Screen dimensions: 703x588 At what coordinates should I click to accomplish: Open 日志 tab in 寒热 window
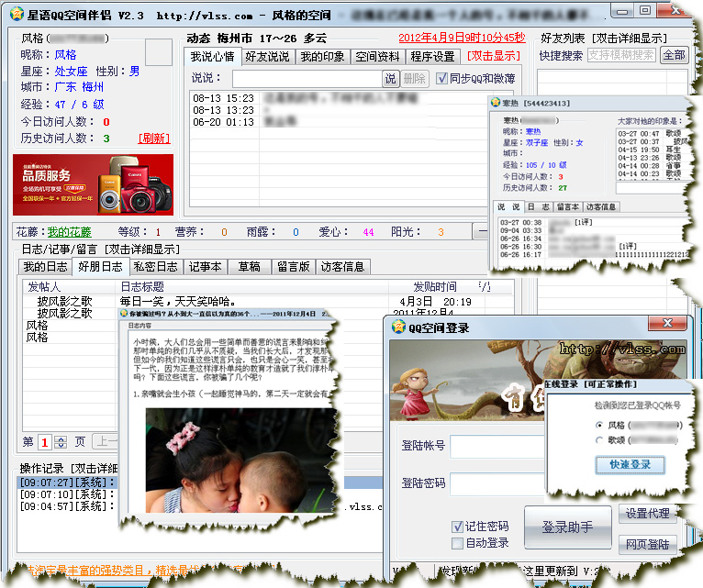(538, 206)
